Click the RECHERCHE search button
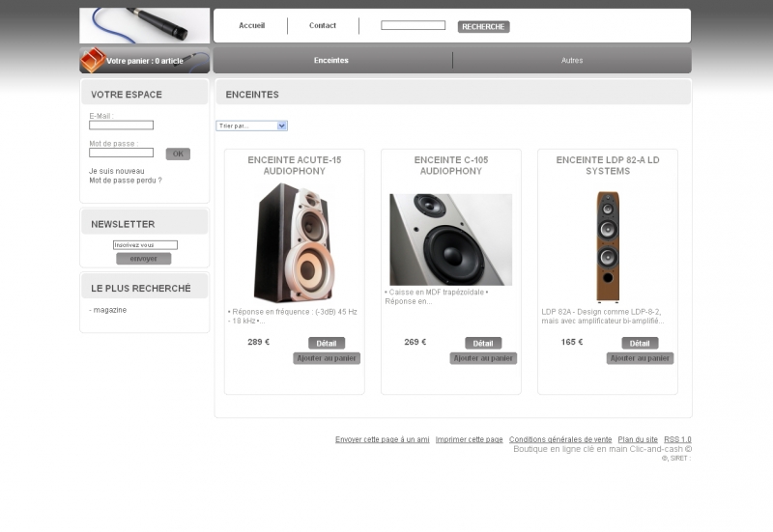 (x=483, y=27)
